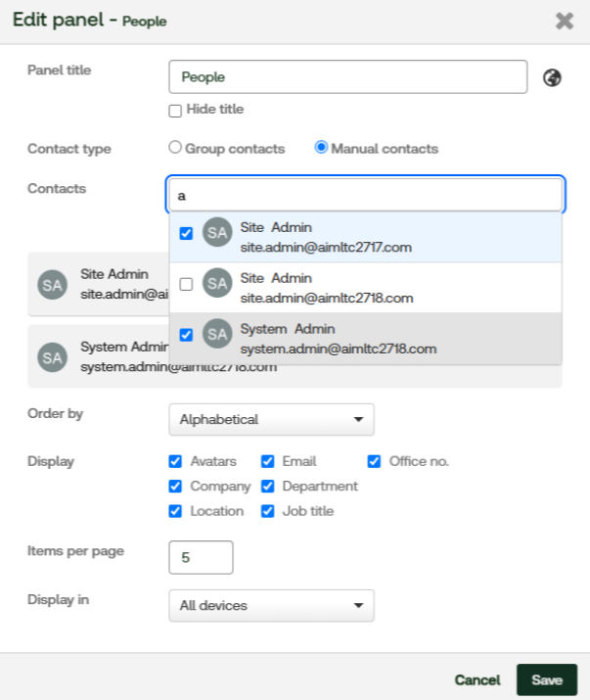Close the Edit panel dialog with X

tap(564, 21)
